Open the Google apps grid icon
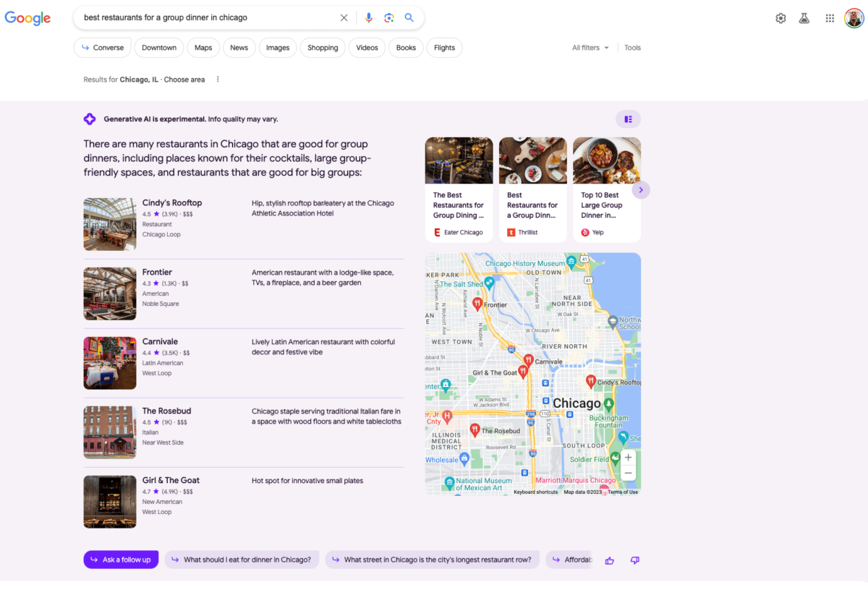This screenshot has width=868, height=590. pyautogui.click(x=830, y=19)
